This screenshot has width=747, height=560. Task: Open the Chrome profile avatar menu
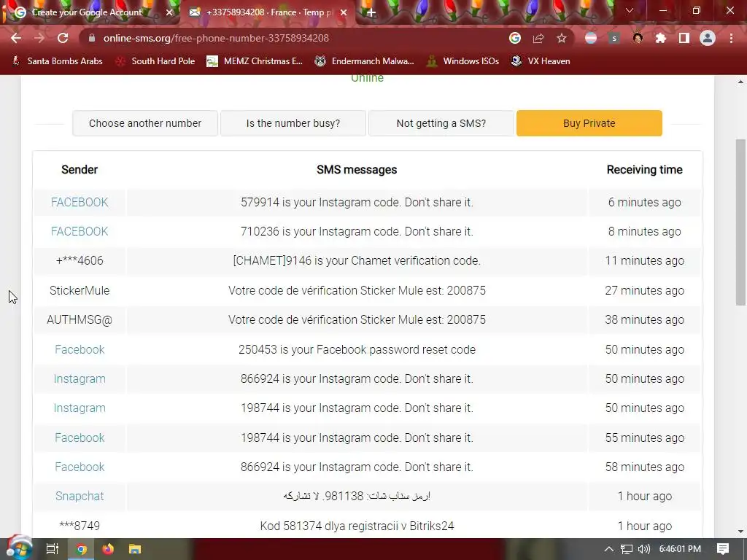(708, 38)
